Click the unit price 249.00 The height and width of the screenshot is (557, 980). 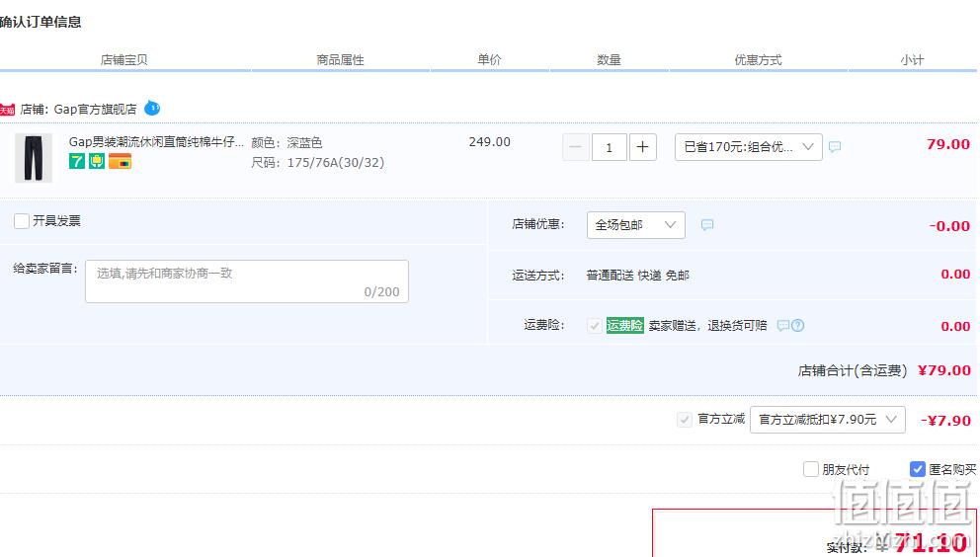[489, 142]
